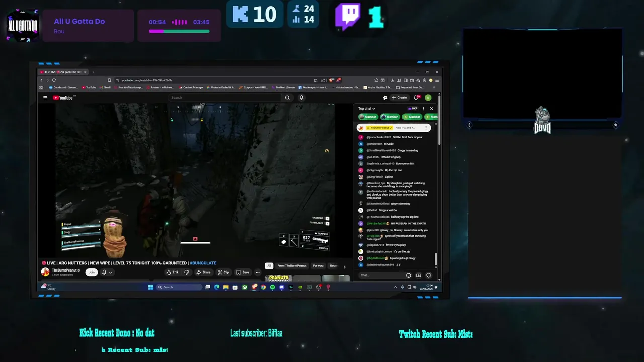
Task: Open the Gmail bookmark
Action: coord(105,87)
